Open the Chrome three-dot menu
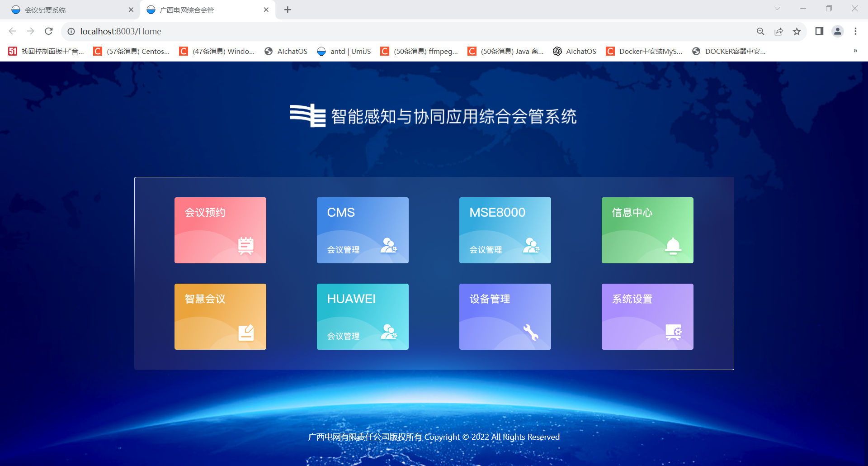Screen dimensions: 868x466 pos(855,31)
